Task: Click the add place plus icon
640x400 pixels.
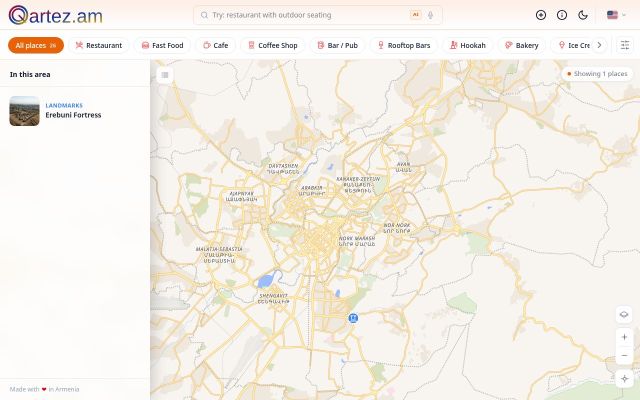Action: [541, 15]
